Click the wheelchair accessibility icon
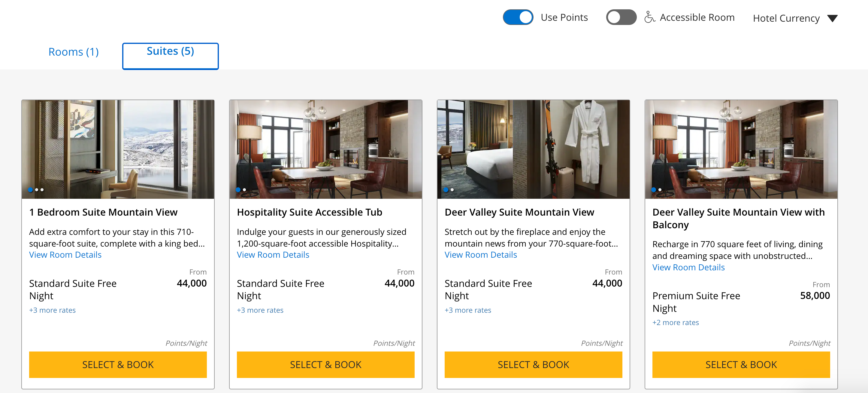 tap(649, 17)
